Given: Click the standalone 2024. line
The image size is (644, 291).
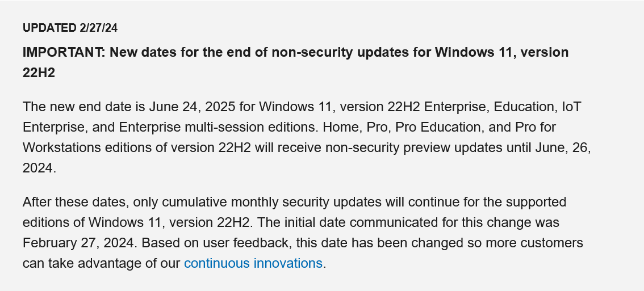Looking at the screenshot, I should point(39,168).
